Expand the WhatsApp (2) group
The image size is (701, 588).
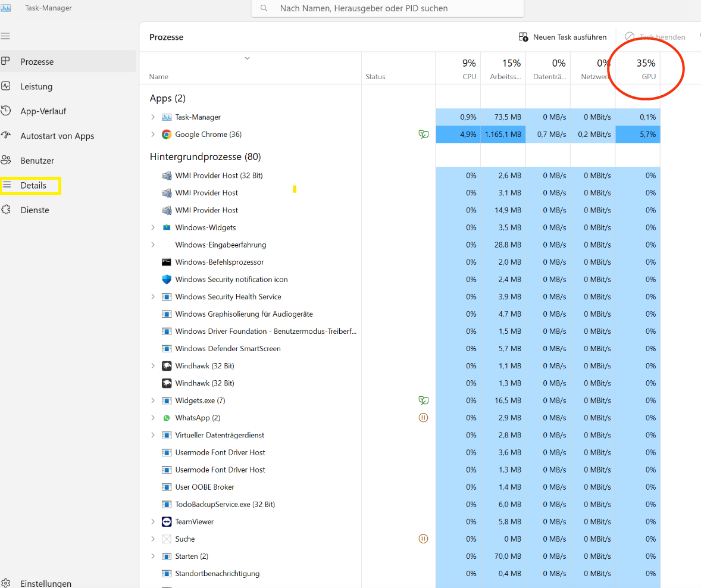point(153,418)
